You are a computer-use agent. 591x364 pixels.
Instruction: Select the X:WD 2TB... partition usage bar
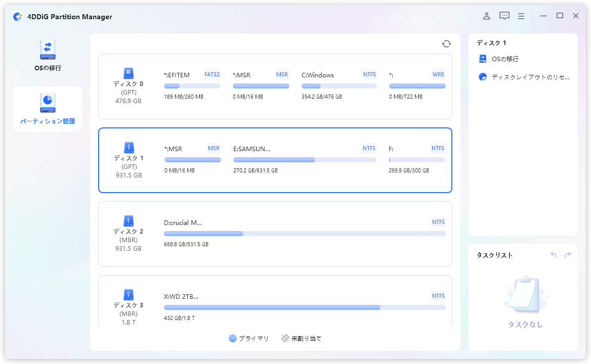click(305, 307)
